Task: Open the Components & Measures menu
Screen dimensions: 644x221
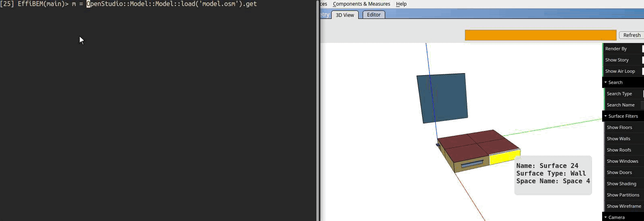Action: pos(361,4)
